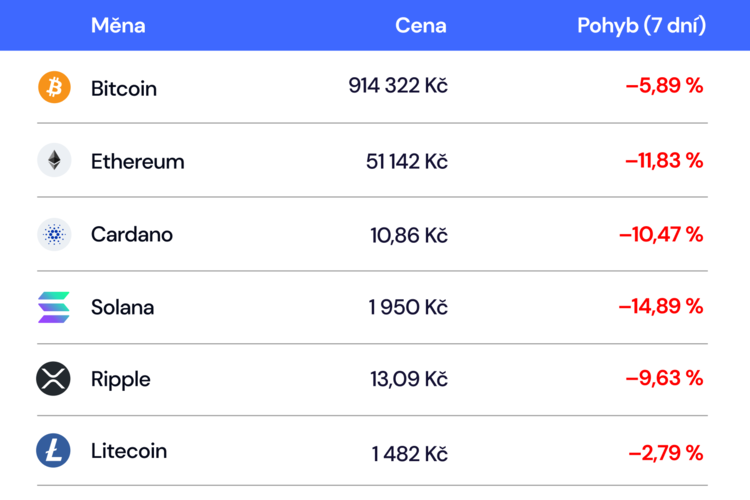The width and height of the screenshot is (750, 500).
Task: Sort by the Cena column header
Action: pyautogui.click(x=420, y=25)
